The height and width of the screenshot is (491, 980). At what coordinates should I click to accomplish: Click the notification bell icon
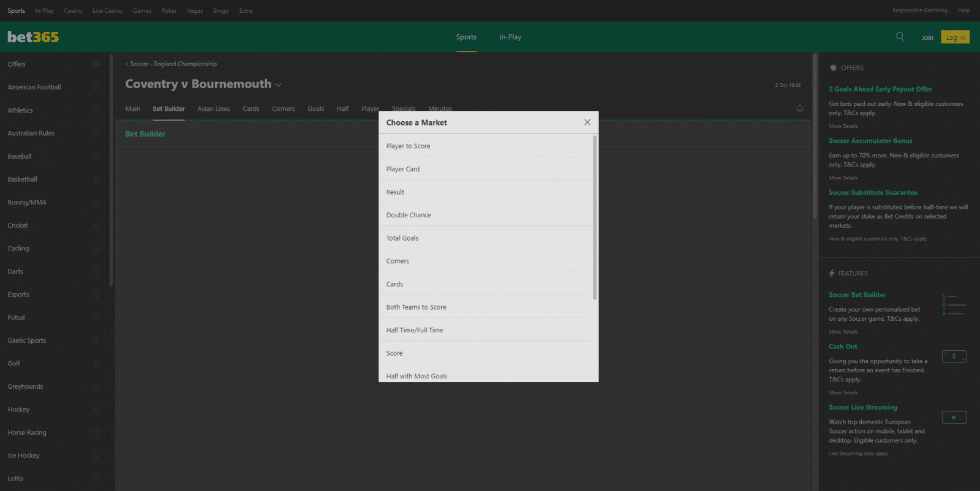click(799, 108)
